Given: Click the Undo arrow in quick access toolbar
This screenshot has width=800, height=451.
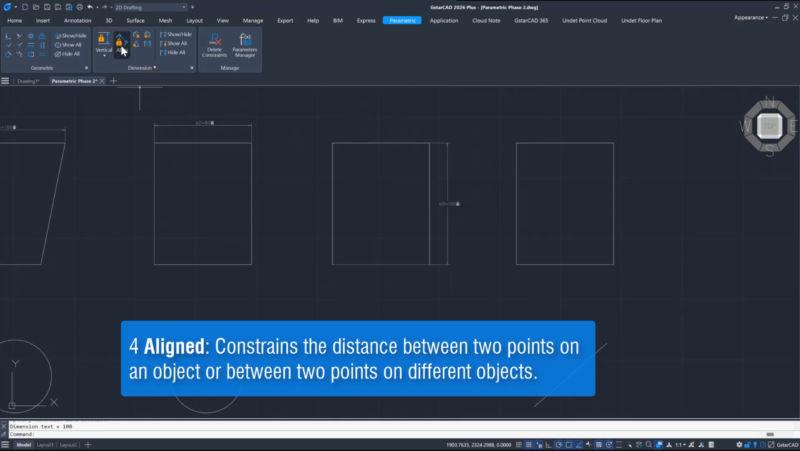Looking at the screenshot, I should [89, 7].
